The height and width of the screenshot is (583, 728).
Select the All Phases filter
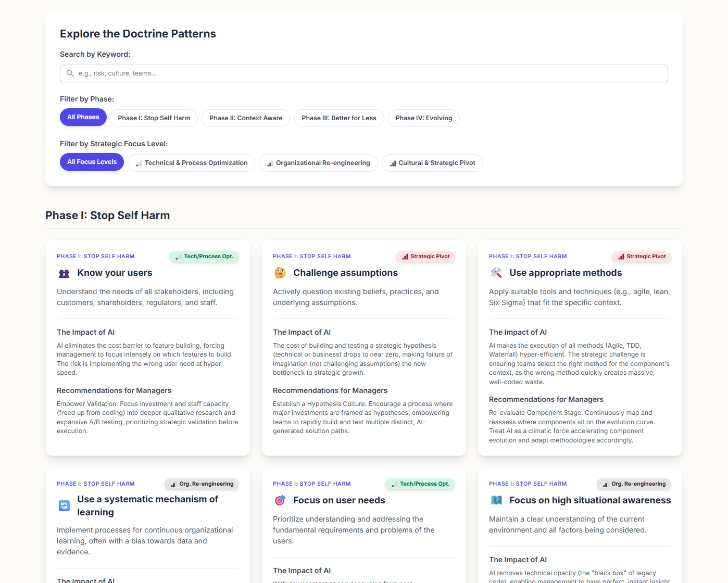click(83, 117)
